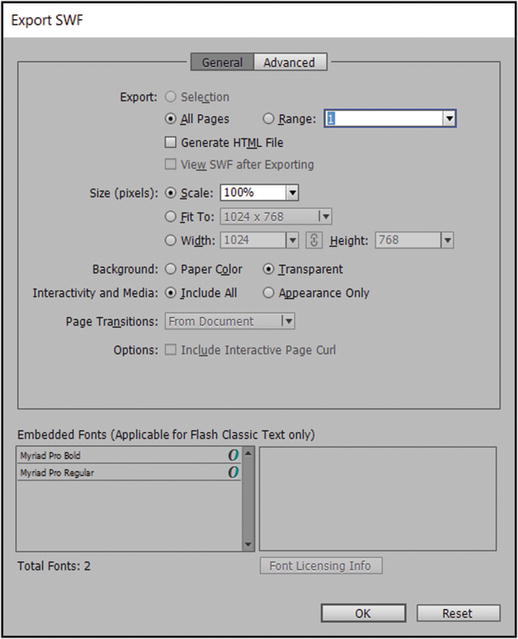Click the font list scroll up arrow

click(248, 453)
